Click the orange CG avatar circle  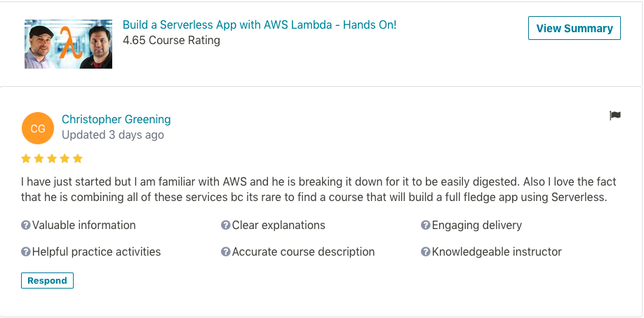[x=38, y=127]
